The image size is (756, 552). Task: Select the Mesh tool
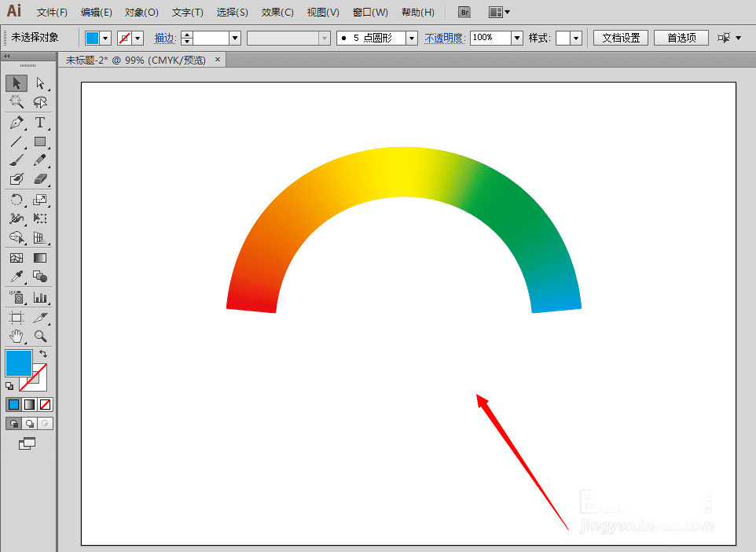click(17, 258)
